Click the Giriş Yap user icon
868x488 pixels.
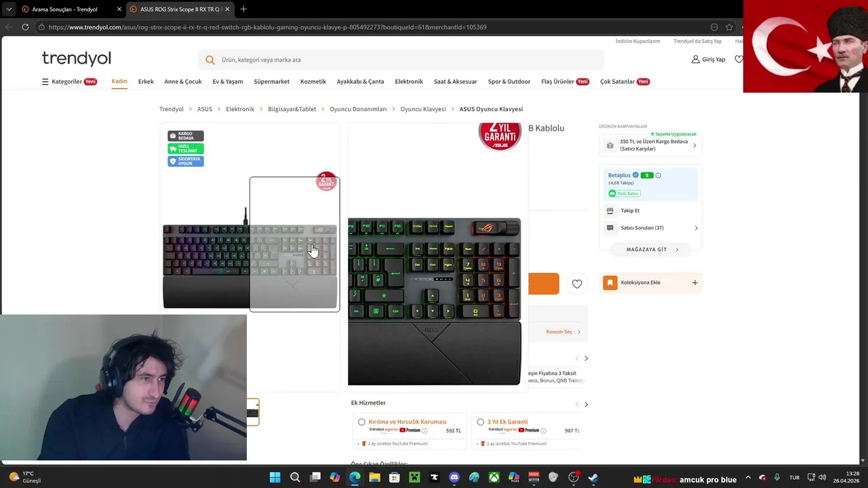tap(695, 60)
